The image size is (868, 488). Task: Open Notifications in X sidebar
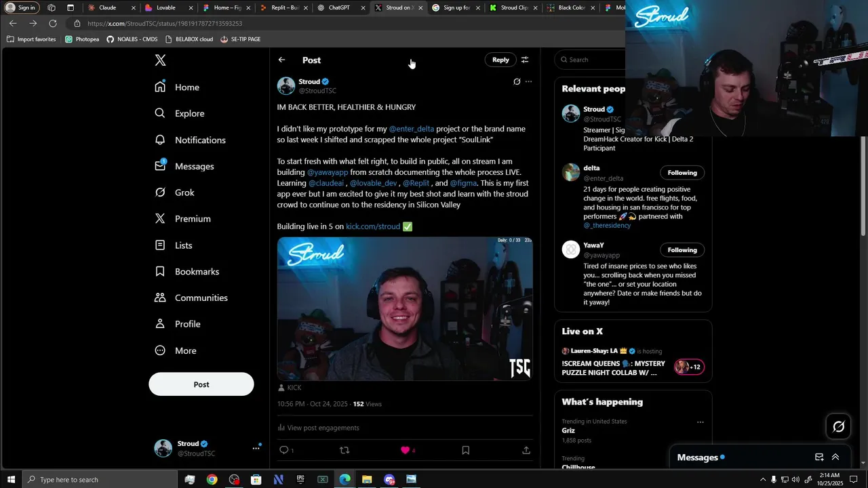(190, 140)
